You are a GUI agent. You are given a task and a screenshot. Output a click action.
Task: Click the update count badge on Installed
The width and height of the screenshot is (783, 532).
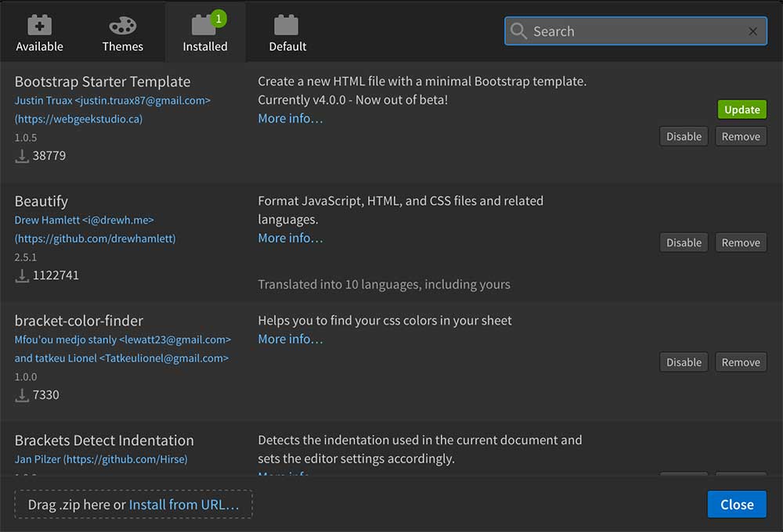pyautogui.click(x=218, y=17)
